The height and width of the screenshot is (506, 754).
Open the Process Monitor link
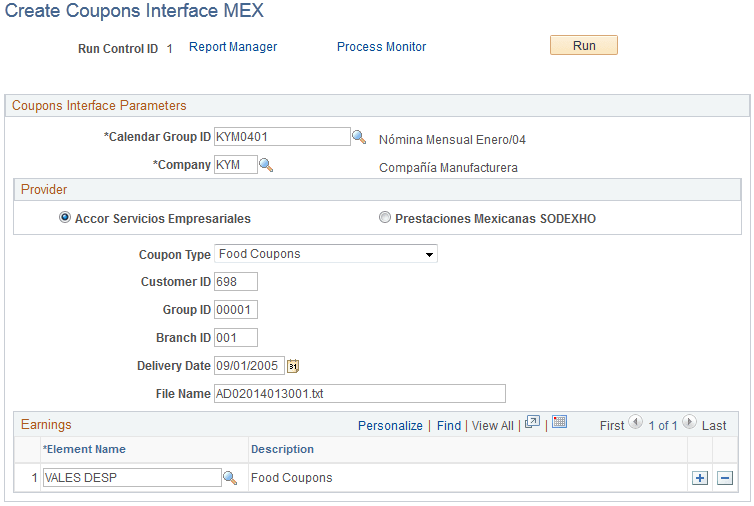click(381, 47)
